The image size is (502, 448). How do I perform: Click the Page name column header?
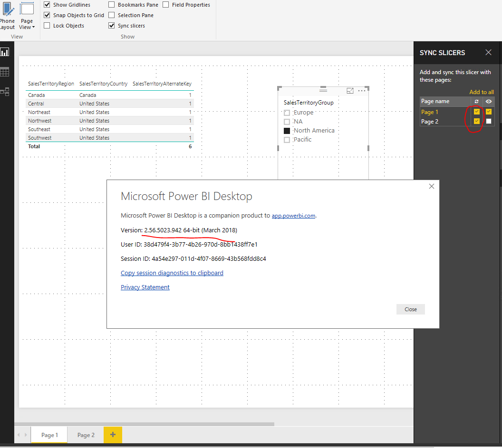point(435,102)
